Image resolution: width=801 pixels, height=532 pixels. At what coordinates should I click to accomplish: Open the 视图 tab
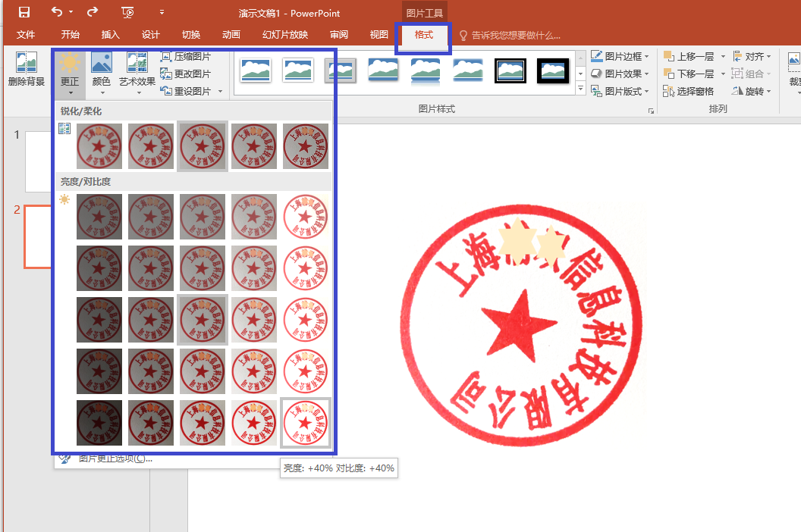pos(379,35)
